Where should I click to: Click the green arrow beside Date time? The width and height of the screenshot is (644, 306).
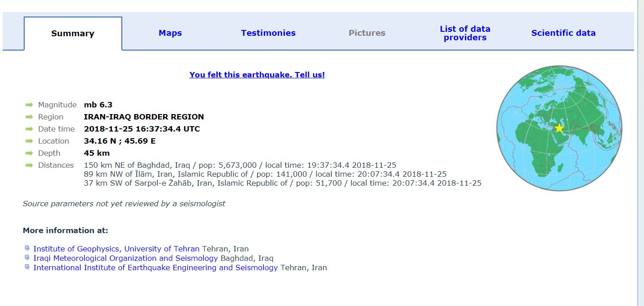[29, 129]
